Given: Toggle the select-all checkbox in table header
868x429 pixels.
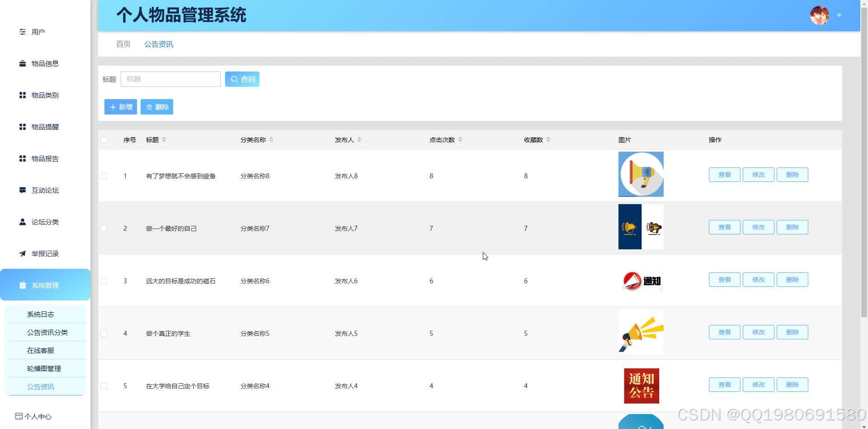Looking at the screenshot, I should [104, 140].
